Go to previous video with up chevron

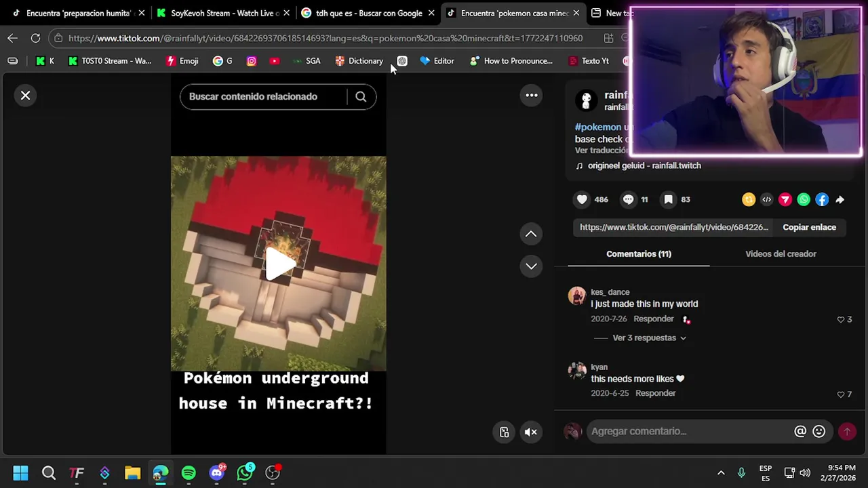click(x=531, y=234)
